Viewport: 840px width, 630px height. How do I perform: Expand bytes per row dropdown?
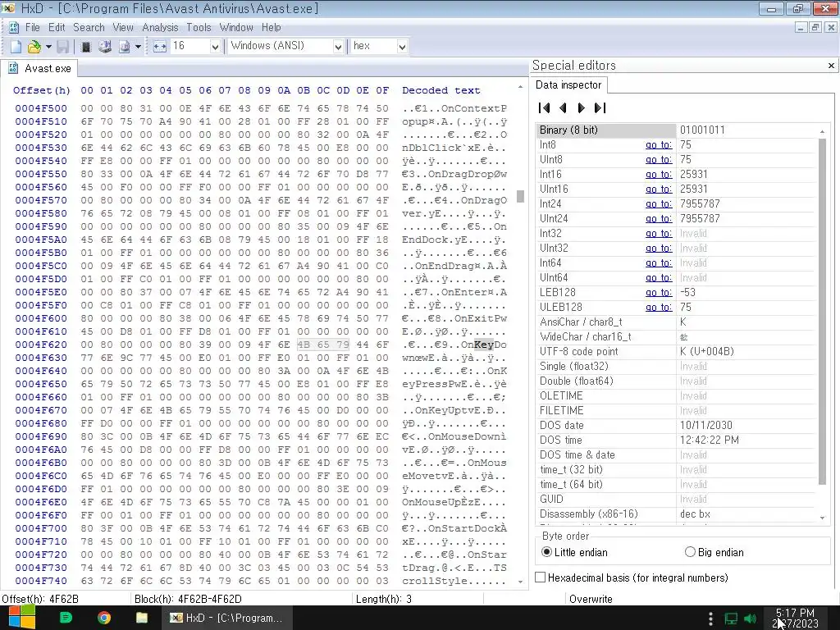coord(215,47)
